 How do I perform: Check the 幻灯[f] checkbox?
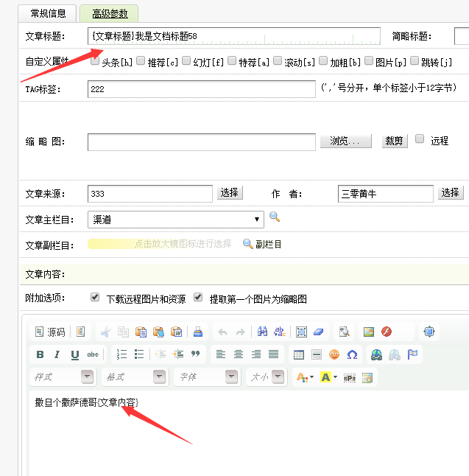pos(186,60)
